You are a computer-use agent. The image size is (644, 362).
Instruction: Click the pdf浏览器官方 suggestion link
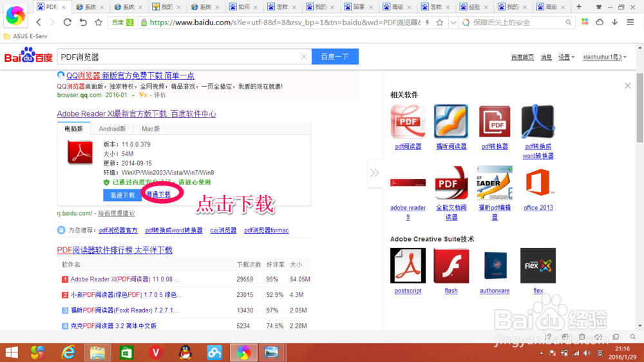pyautogui.click(x=118, y=230)
